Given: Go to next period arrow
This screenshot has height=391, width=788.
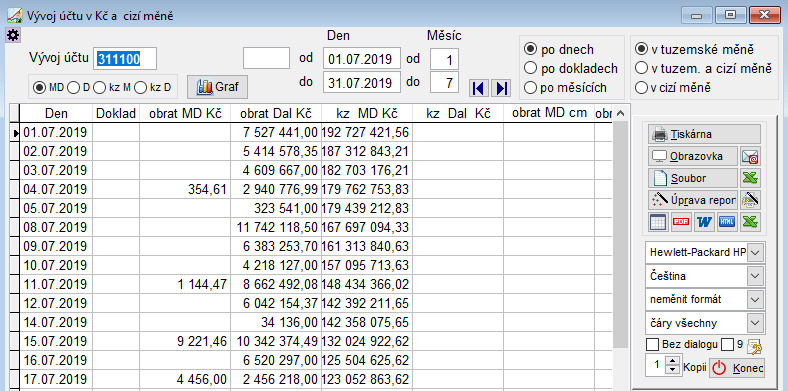Looking at the screenshot, I should tap(501, 88).
